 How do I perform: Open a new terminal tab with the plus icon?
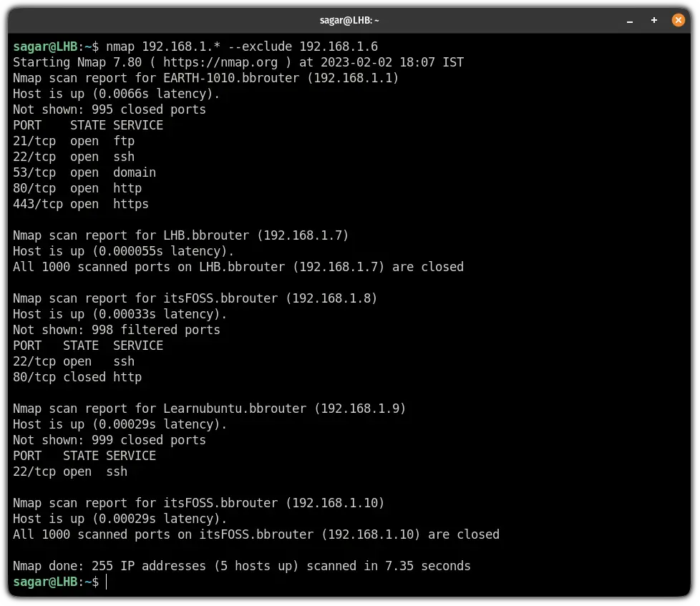[x=653, y=20]
